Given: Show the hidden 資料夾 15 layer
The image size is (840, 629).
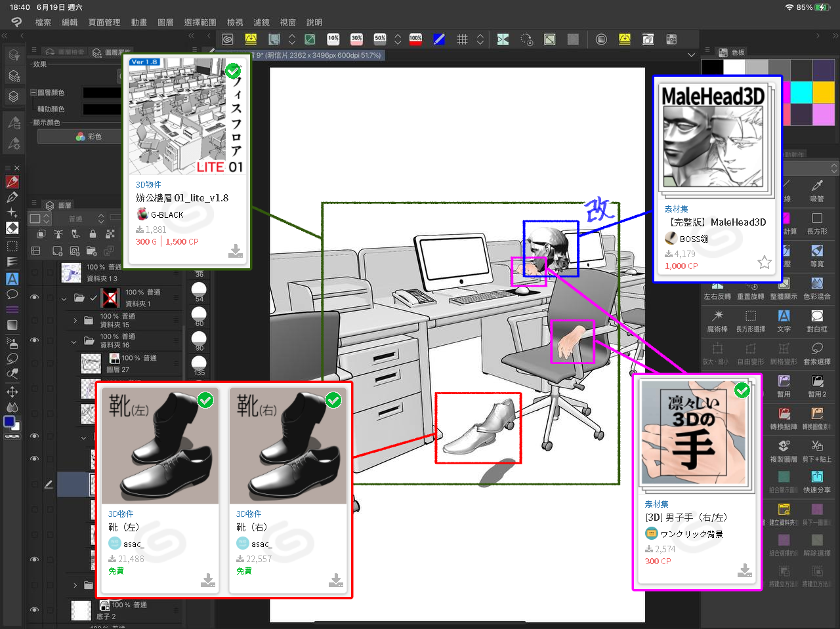Looking at the screenshot, I should (35, 320).
